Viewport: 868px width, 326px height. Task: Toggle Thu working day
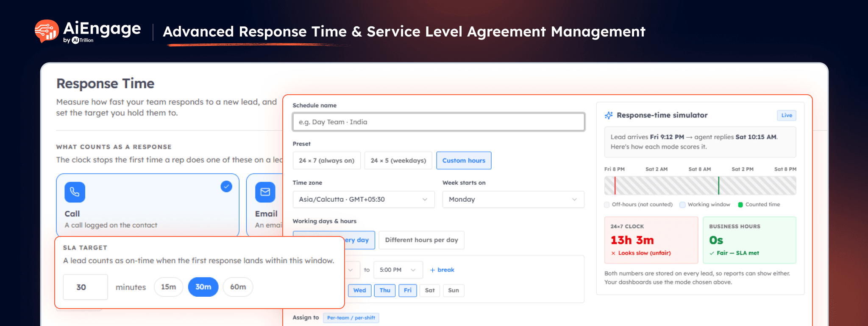point(385,290)
